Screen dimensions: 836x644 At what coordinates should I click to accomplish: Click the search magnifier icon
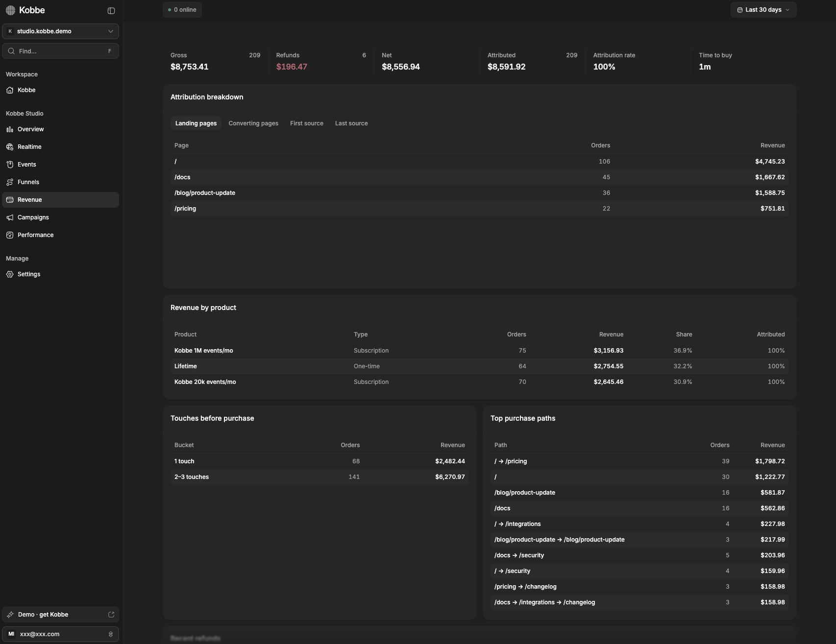click(x=11, y=51)
